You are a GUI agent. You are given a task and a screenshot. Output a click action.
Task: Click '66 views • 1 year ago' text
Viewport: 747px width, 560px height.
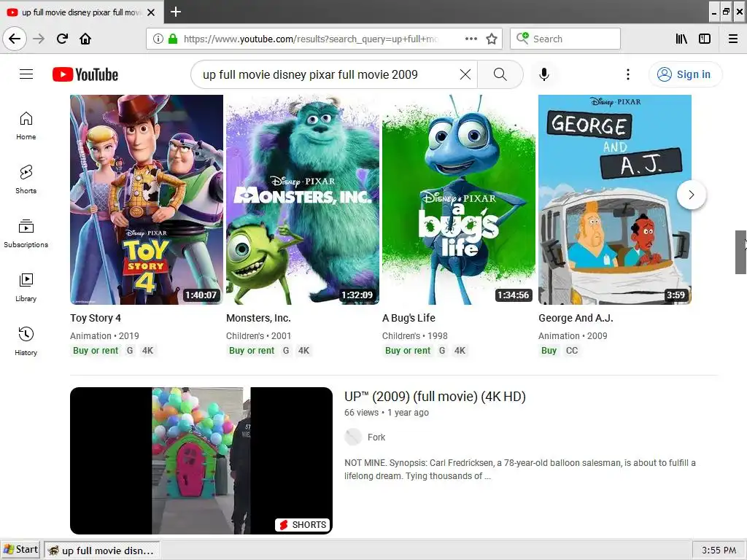pos(387,413)
